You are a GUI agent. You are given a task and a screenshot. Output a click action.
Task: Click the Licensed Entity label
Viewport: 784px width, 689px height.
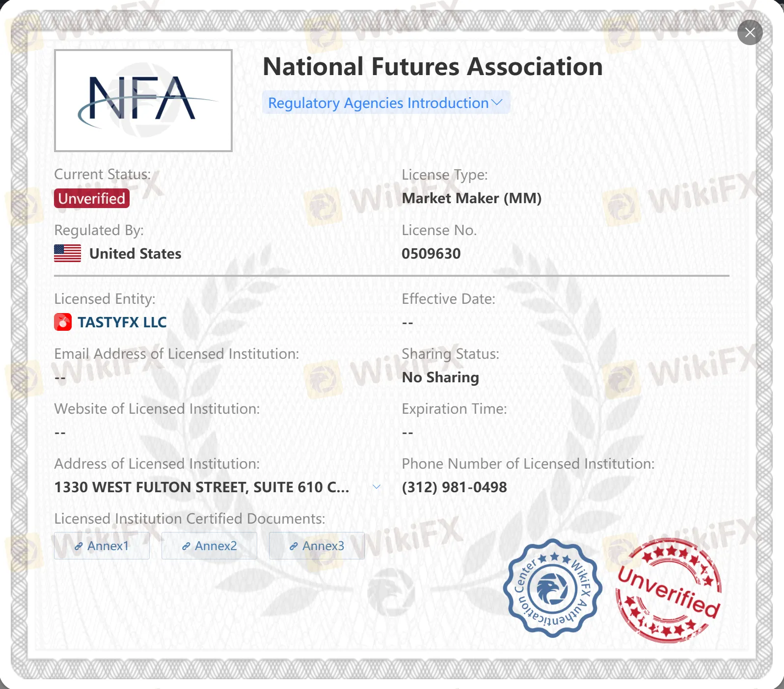(x=105, y=298)
